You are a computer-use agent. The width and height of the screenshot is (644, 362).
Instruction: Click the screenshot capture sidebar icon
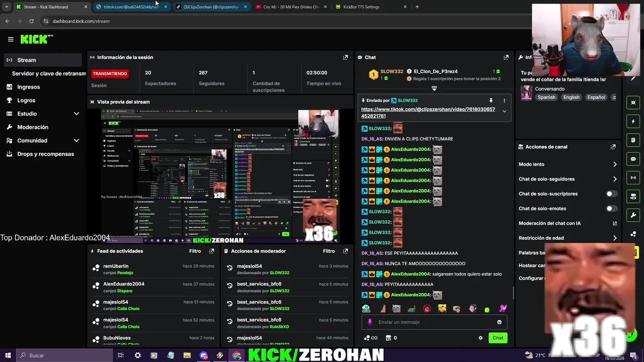[633, 103]
